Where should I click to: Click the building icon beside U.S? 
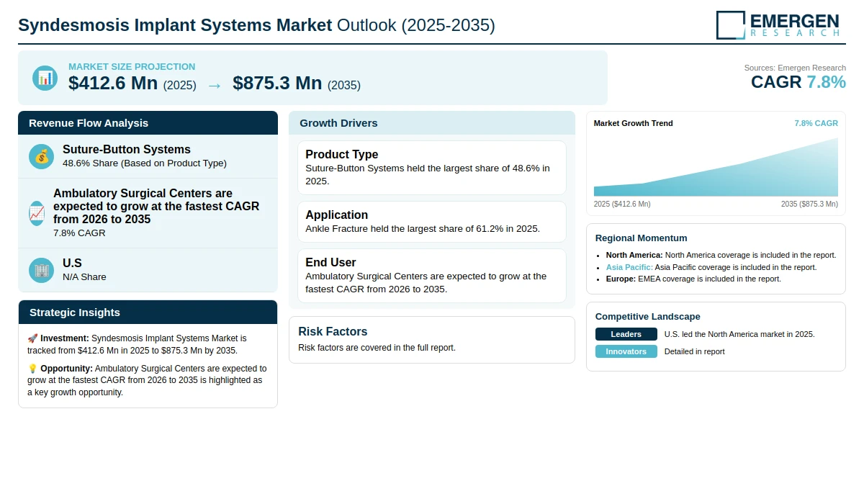click(41, 270)
